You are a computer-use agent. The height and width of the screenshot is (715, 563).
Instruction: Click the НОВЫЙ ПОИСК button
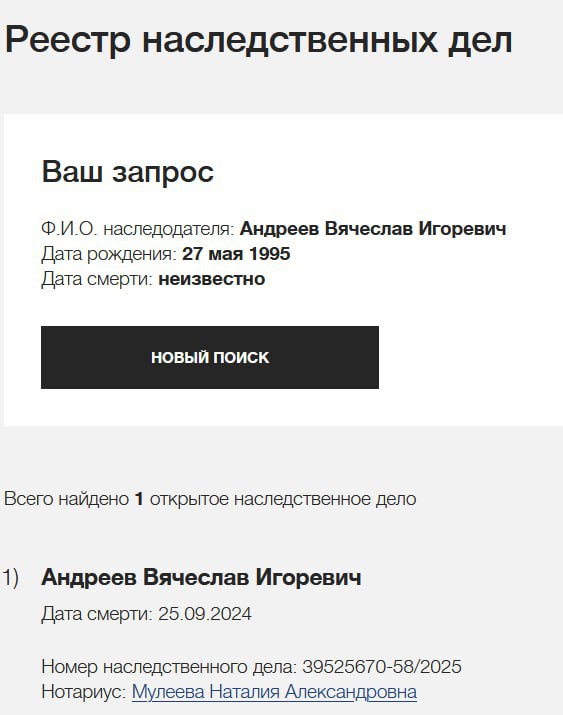[x=210, y=357]
